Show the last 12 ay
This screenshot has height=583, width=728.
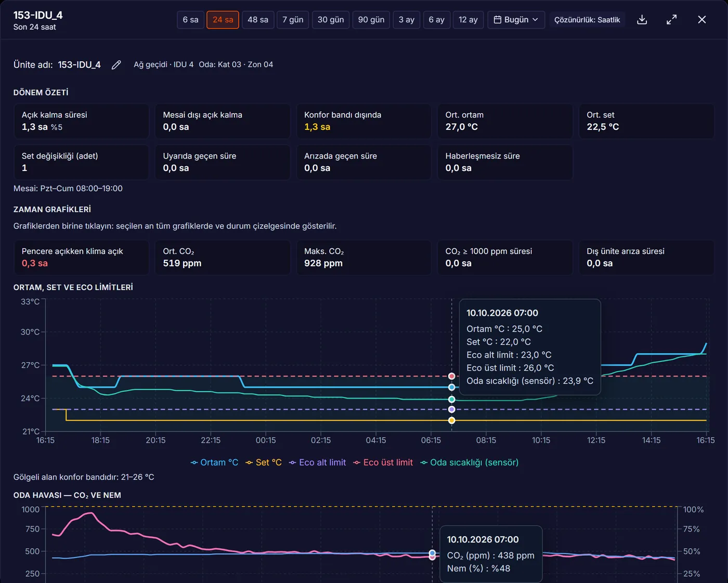click(468, 20)
